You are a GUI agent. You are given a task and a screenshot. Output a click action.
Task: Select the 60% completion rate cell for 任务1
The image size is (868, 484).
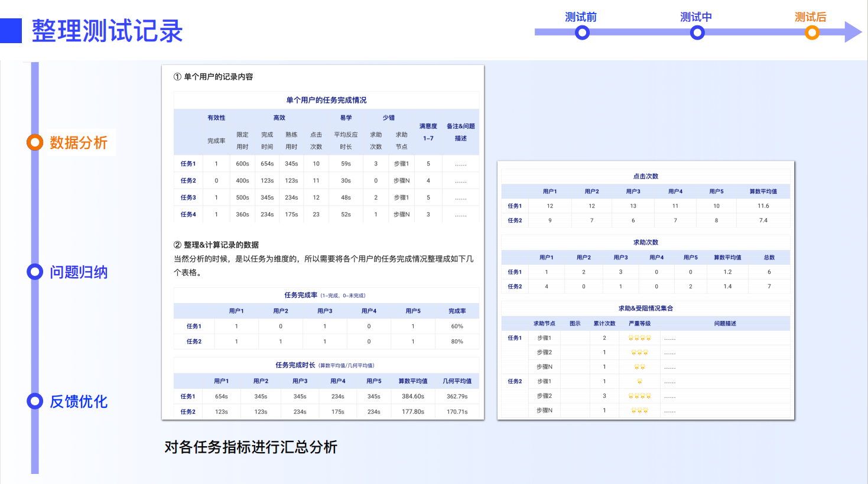click(458, 326)
